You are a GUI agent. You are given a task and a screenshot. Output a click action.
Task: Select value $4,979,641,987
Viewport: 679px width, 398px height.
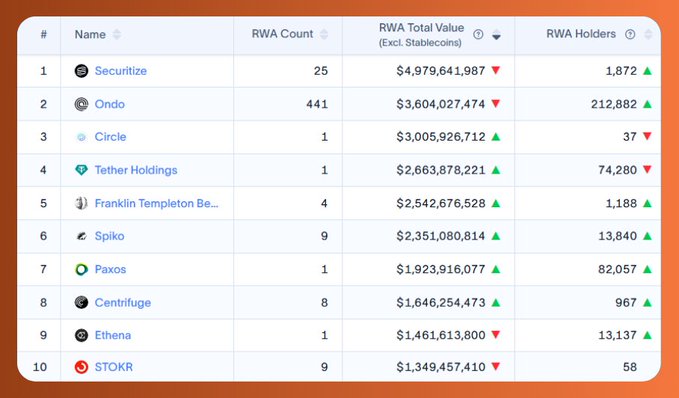[x=441, y=71]
